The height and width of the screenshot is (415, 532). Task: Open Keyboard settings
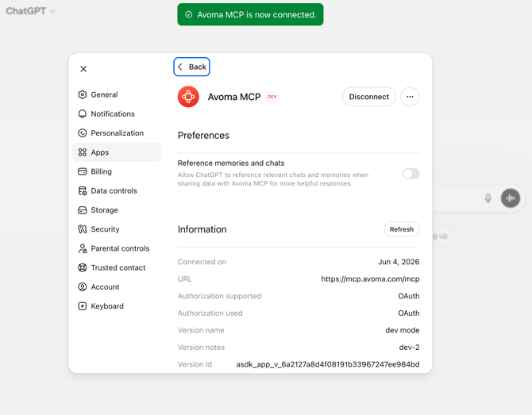click(x=117, y=306)
